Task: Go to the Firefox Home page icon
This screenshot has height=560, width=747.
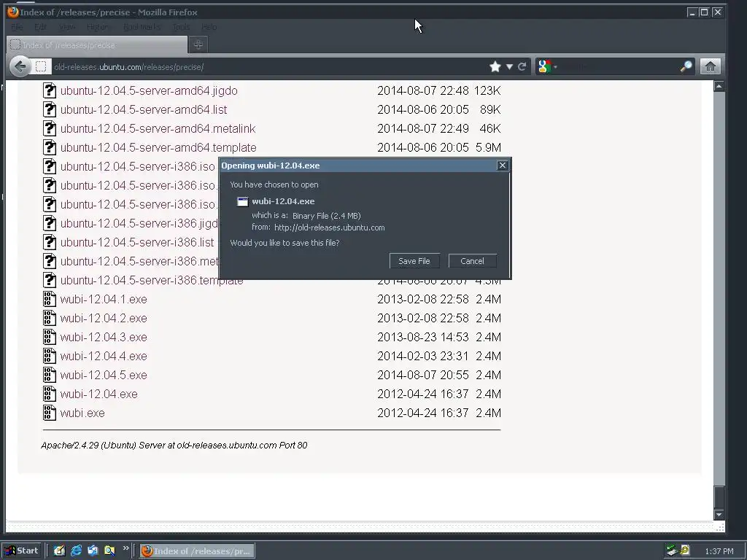Action: 710,66
